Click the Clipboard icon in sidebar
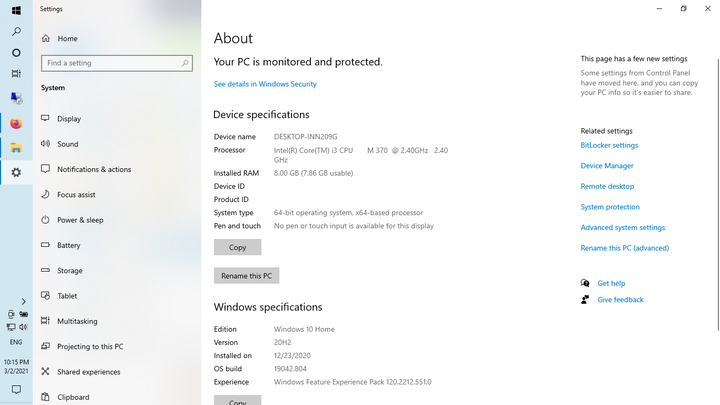Viewport: 720px width, 405px height. (45, 396)
